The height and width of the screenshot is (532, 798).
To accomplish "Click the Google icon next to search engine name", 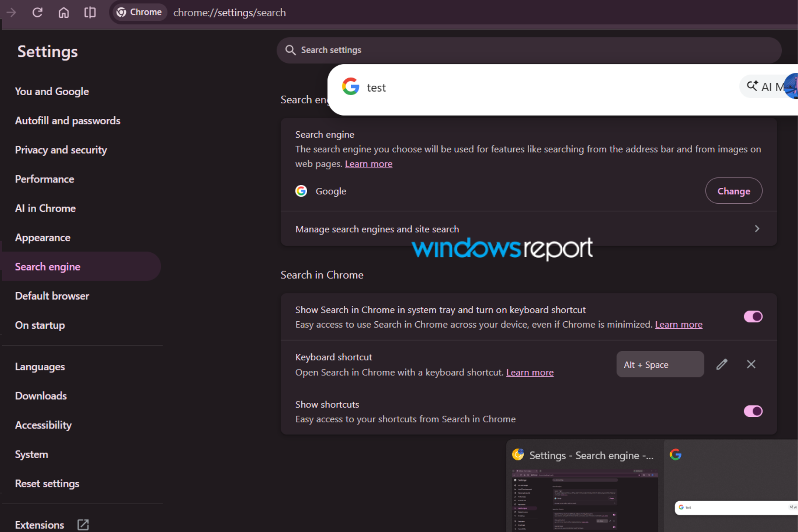I will (301, 191).
